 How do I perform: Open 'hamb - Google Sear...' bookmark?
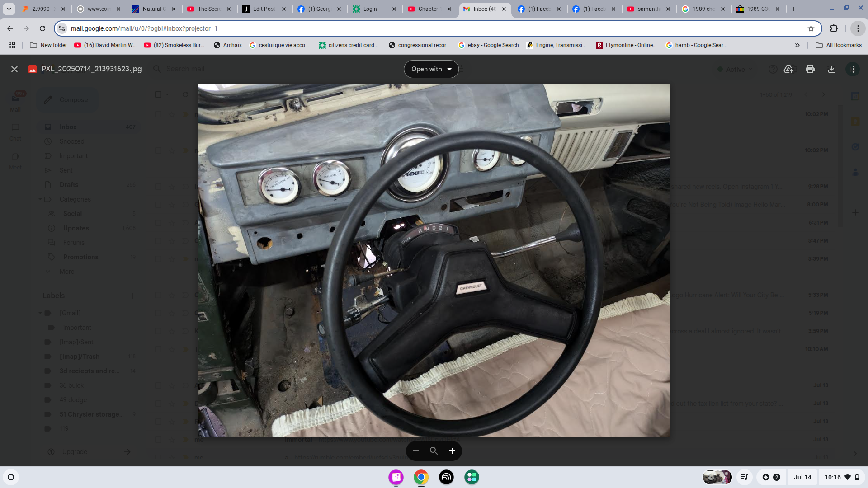[x=696, y=45]
